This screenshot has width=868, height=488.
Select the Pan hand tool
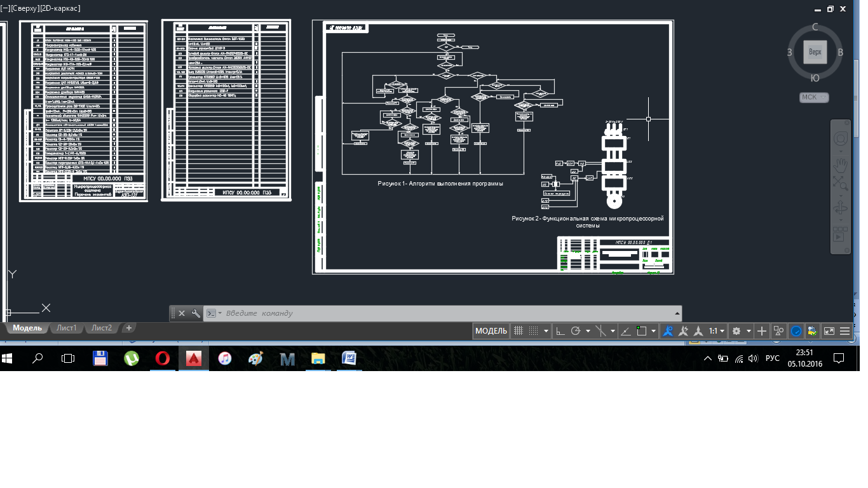841,165
